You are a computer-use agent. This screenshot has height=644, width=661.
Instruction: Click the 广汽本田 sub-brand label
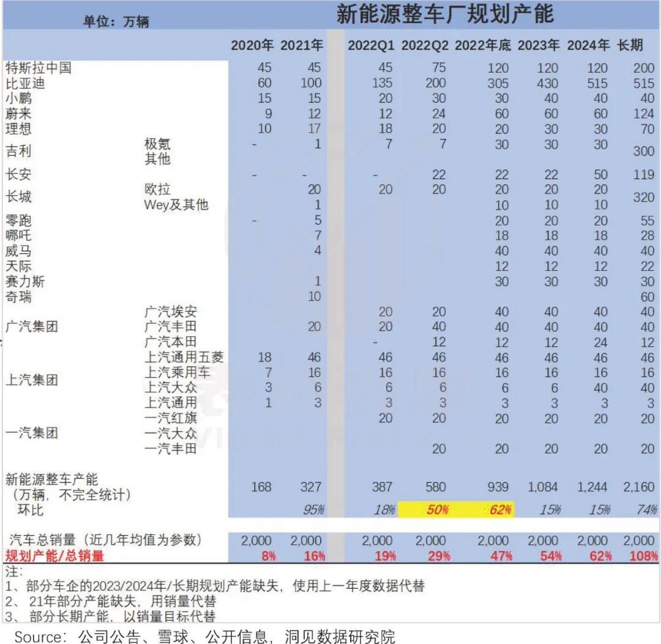(x=170, y=342)
